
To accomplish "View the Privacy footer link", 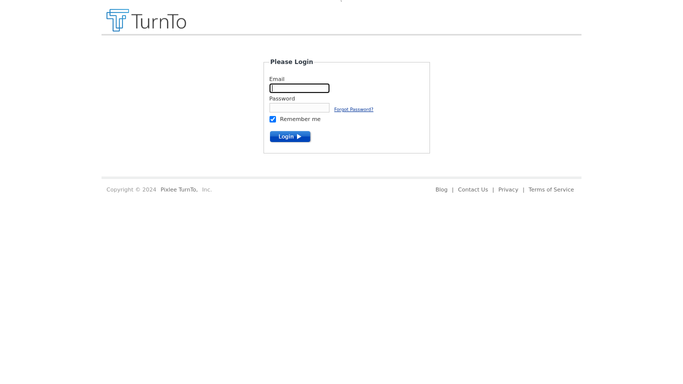I will point(508,190).
